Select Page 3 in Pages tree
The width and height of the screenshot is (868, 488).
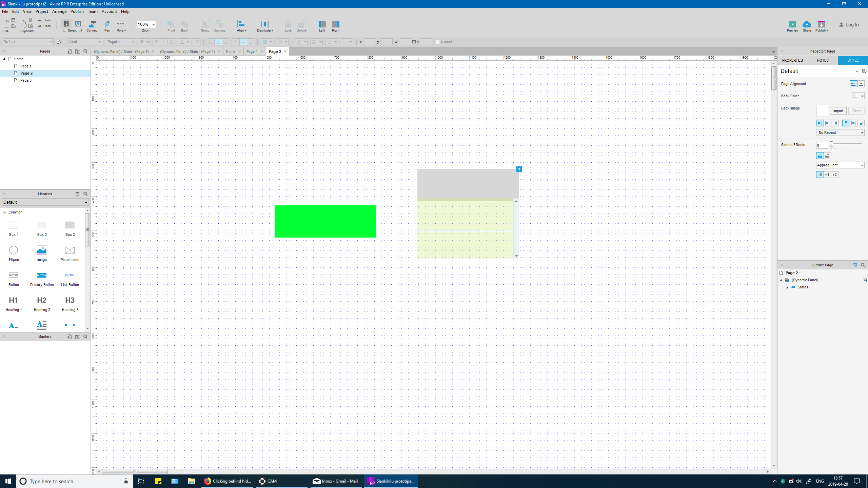[x=26, y=80]
